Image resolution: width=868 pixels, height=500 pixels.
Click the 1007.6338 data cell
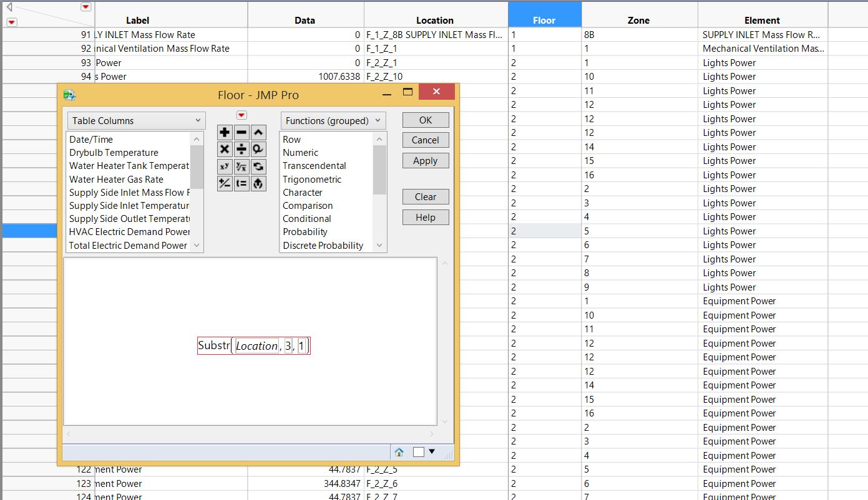click(x=305, y=77)
